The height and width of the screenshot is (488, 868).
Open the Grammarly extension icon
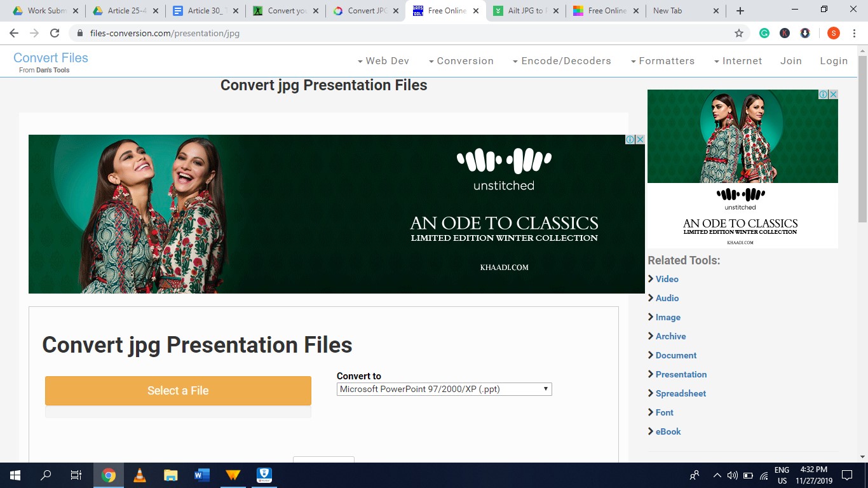pos(764,33)
